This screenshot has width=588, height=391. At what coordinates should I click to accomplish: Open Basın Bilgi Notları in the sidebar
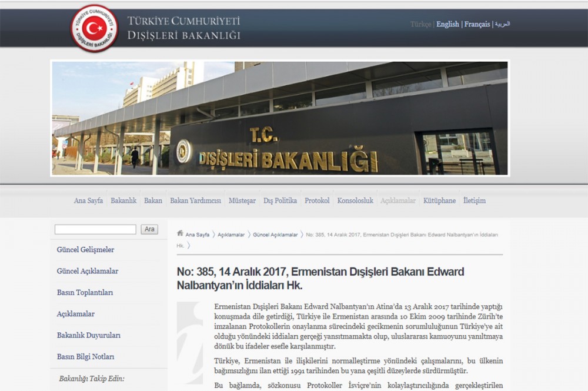pyautogui.click(x=85, y=356)
